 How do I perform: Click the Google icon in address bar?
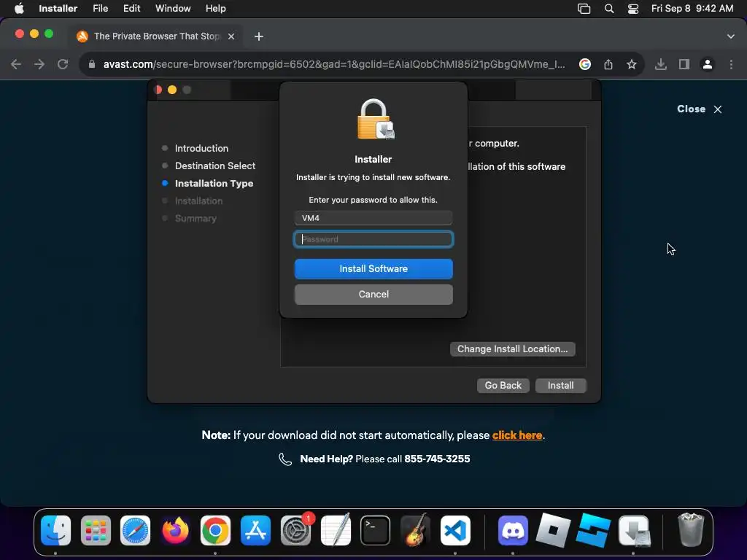[585, 64]
